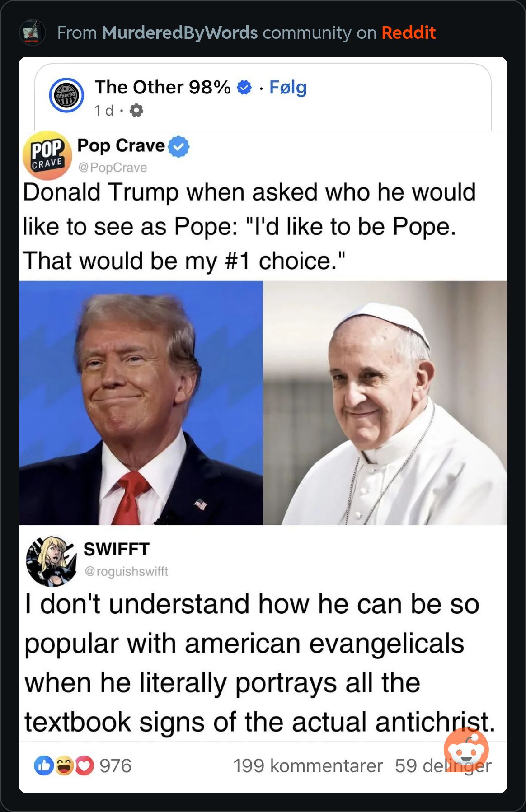Click the SWIFFT user avatar
The image size is (526, 812).
(52, 561)
